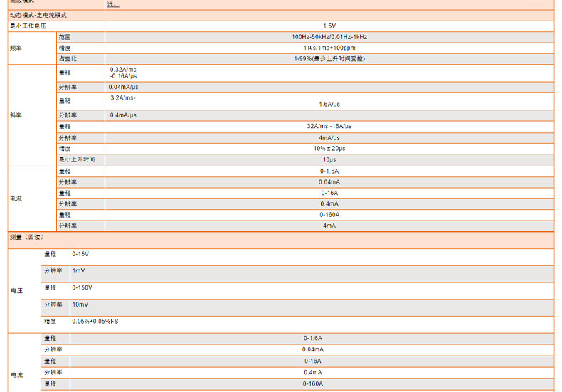Click the 电压 measurement category cell
Screen dimensions: 562x392
pyautogui.click(x=16, y=290)
